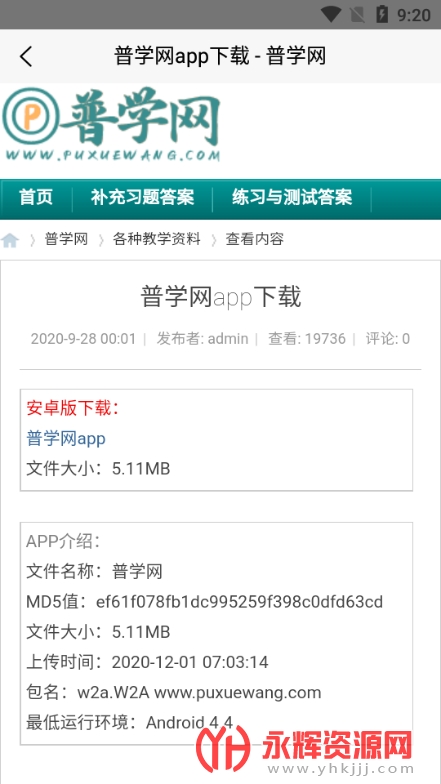This screenshot has width=441, height=784.
Task: Download via 普学网app link
Action: point(66,438)
